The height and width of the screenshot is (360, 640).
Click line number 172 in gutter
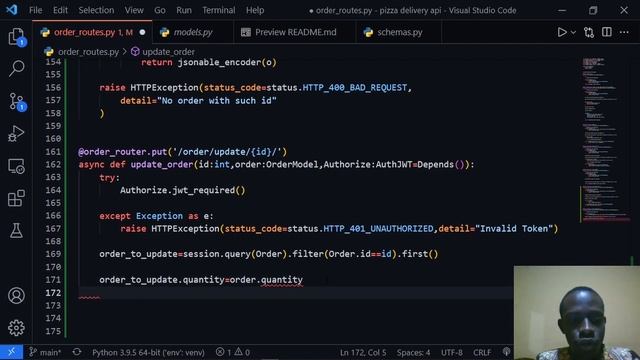click(x=53, y=293)
